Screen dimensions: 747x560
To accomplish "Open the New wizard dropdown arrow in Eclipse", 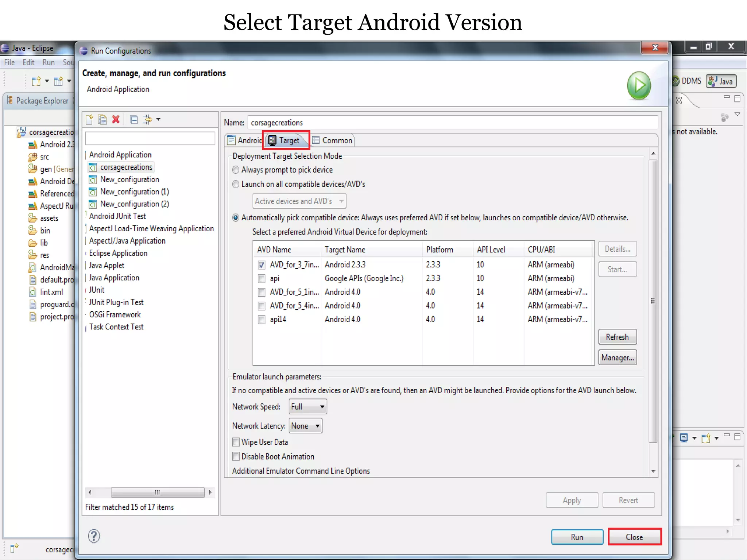I will click(47, 81).
